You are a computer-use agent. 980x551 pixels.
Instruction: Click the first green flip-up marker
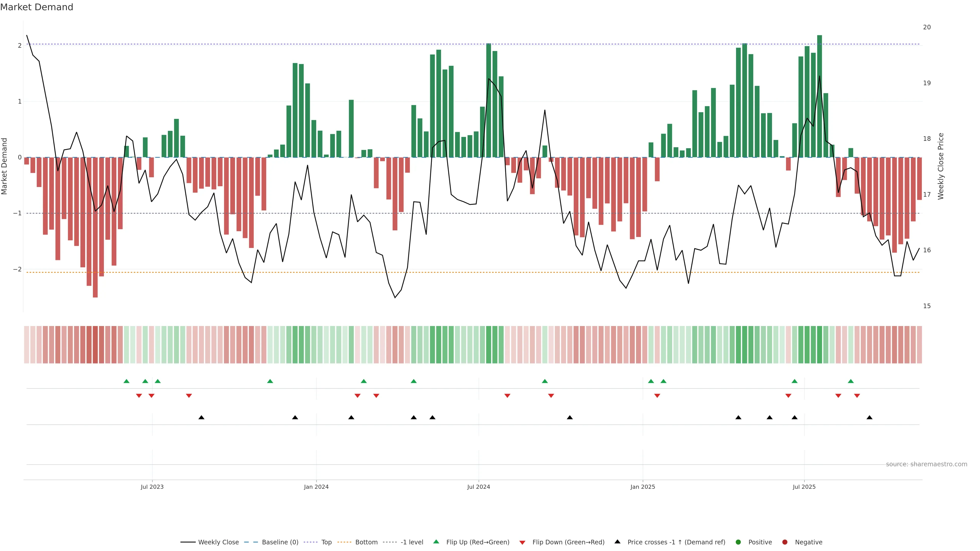(x=127, y=381)
